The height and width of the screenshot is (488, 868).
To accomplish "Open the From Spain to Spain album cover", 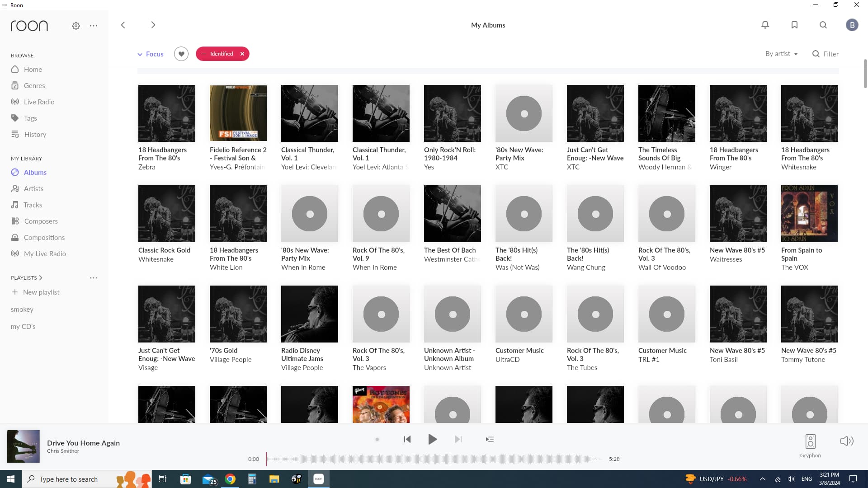I will pyautogui.click(x=809, y=213).
